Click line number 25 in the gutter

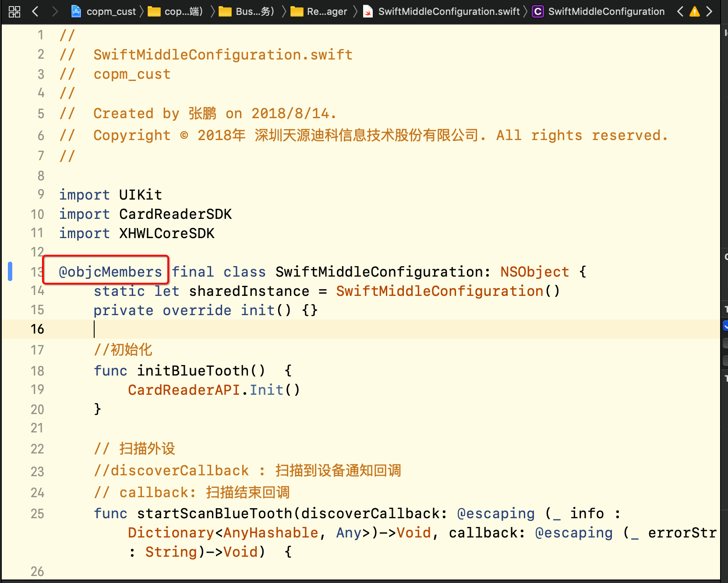pyautogui.click(x=37, y=513)
